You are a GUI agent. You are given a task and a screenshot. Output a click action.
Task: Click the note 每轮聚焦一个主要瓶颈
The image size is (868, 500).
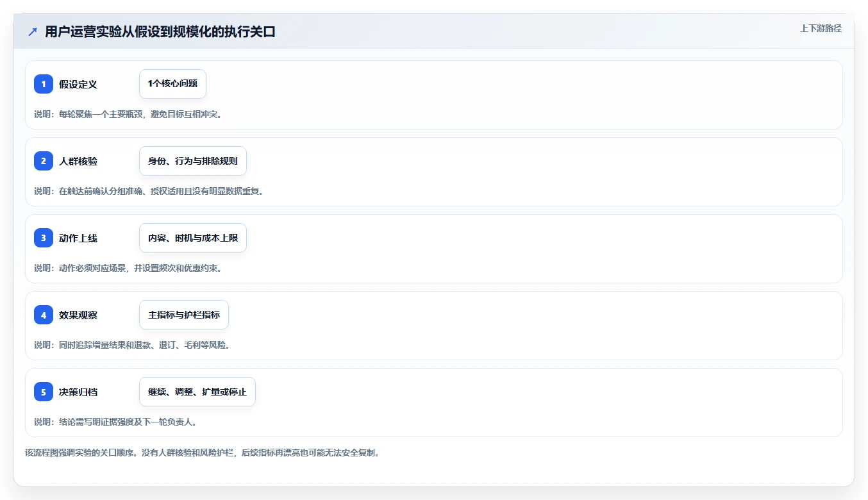click(99, 114)
